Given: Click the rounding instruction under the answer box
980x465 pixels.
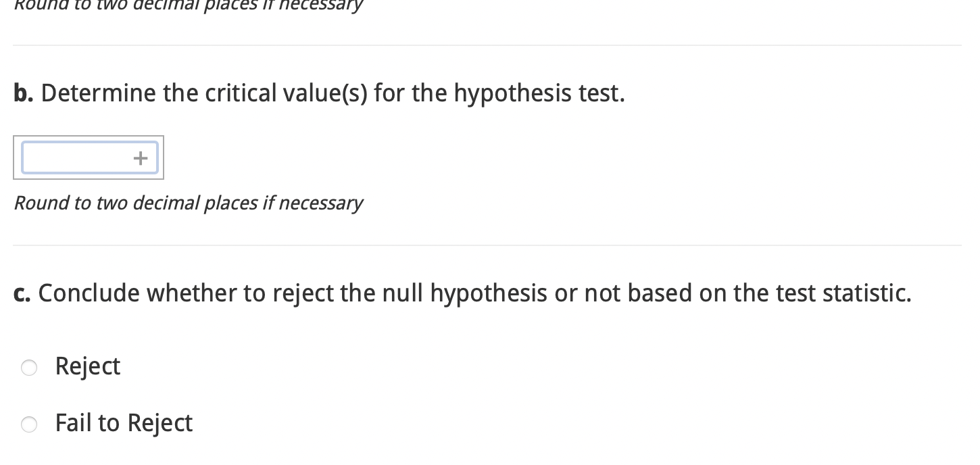Looking at the screenshot, I should point(188,203).
